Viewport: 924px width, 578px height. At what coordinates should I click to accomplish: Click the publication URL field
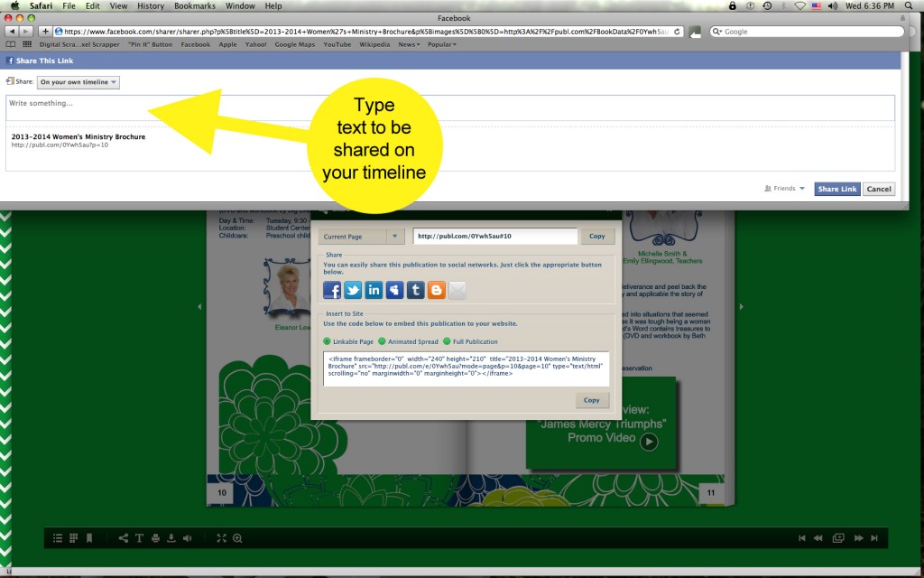pyautogui.click(x=495, y=236)
